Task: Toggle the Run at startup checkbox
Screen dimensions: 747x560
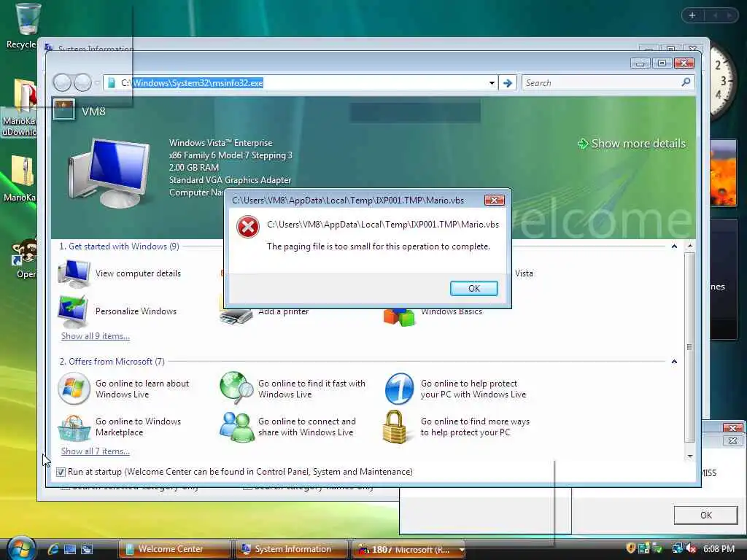Action: pyautogui.click(x=61, y=472)
